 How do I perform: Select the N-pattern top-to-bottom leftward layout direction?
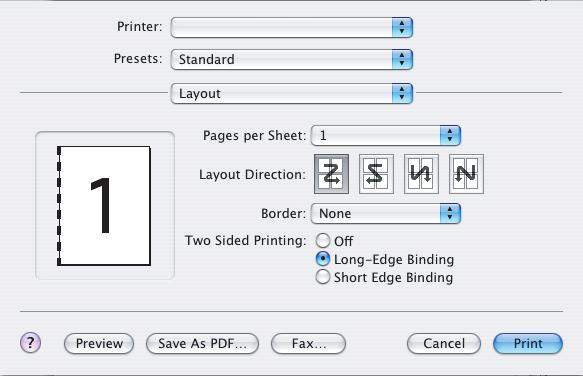(x=466, y=174)
